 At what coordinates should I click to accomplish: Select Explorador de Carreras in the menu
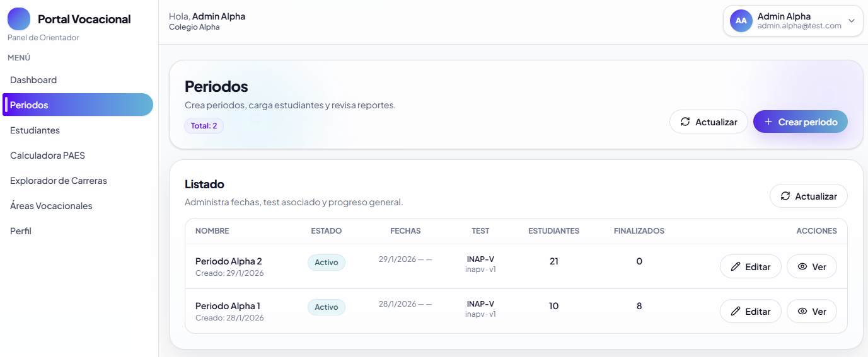59,181
